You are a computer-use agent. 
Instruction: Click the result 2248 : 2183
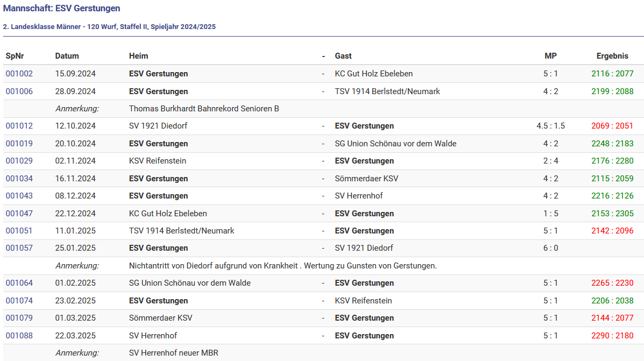612,144
